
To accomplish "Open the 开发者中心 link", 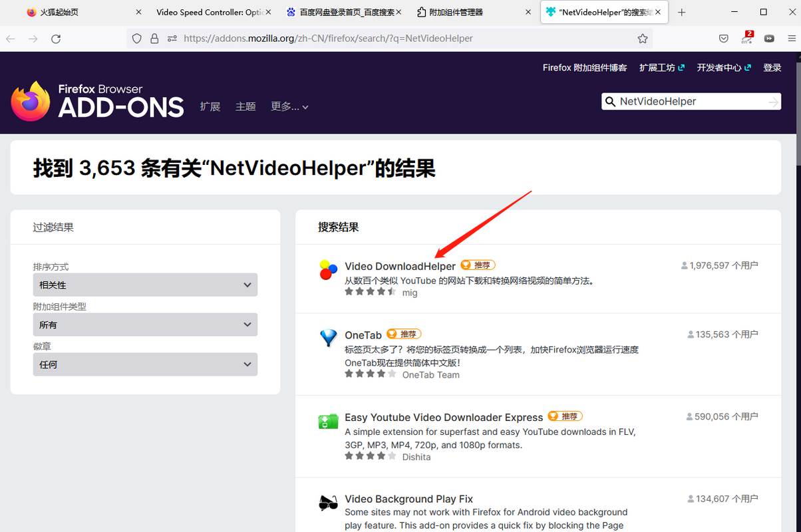I will click(724, 67).
